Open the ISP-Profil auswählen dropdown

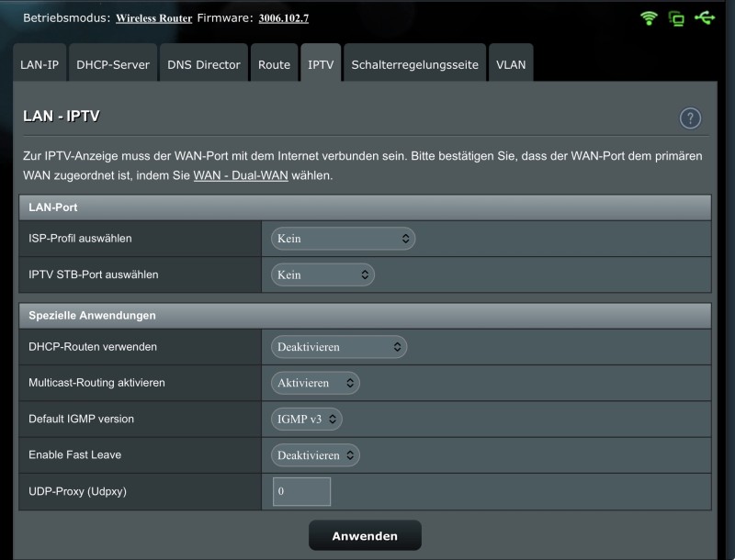coord(343,239)
